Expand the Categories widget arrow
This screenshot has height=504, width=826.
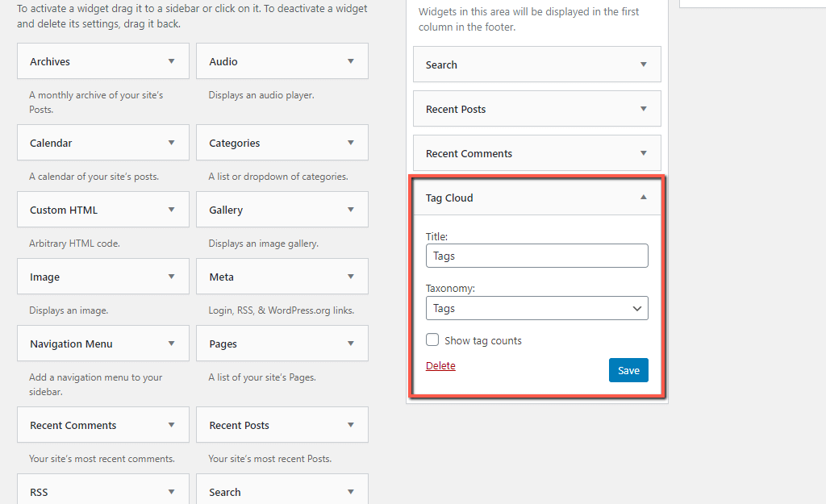tap(350, 143)
